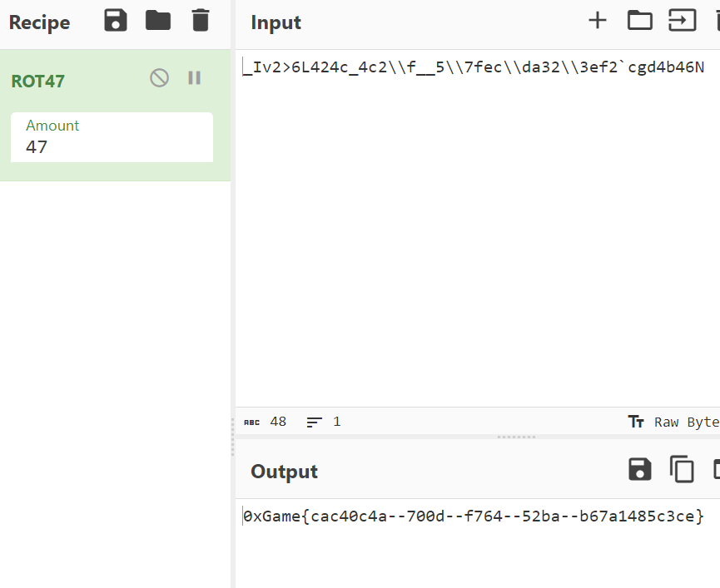The image size is (720, 588).
Task: Load a recipe via folder icon
Action: [x=158, y=21]
